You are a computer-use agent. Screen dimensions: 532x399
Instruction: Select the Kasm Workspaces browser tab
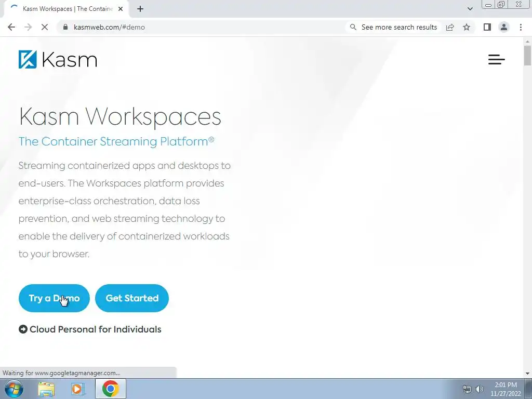(x=66, y=9)
